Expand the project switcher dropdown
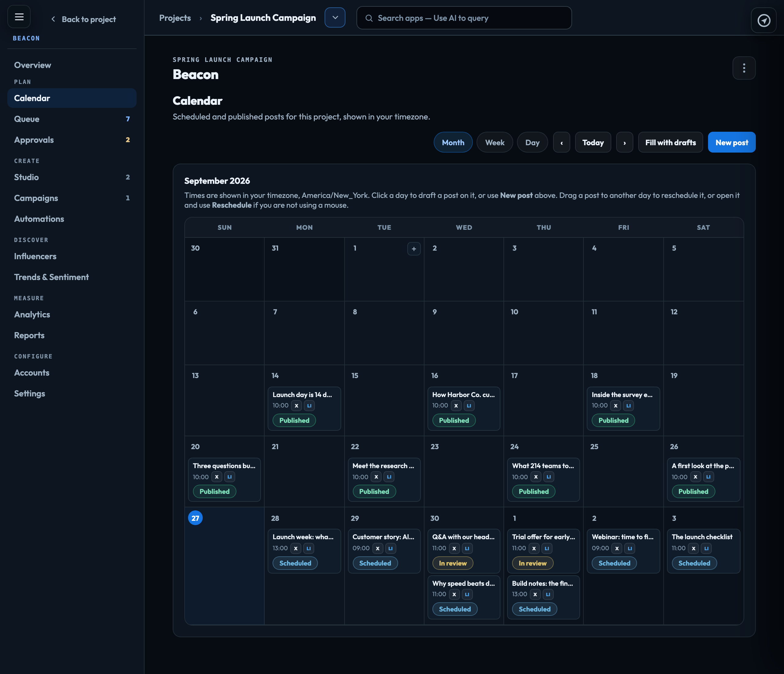 point(335,17)
